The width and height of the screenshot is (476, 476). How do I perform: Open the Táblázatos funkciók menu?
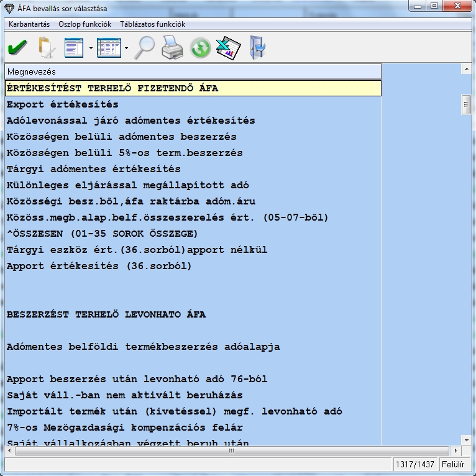coord(152,24)
